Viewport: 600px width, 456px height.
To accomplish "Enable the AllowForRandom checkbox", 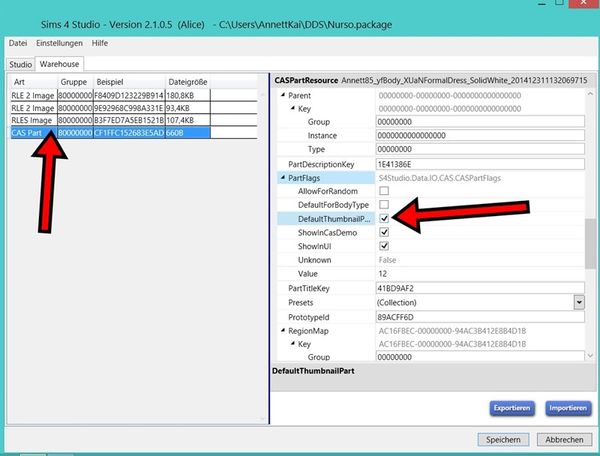I will pos(384,190).
